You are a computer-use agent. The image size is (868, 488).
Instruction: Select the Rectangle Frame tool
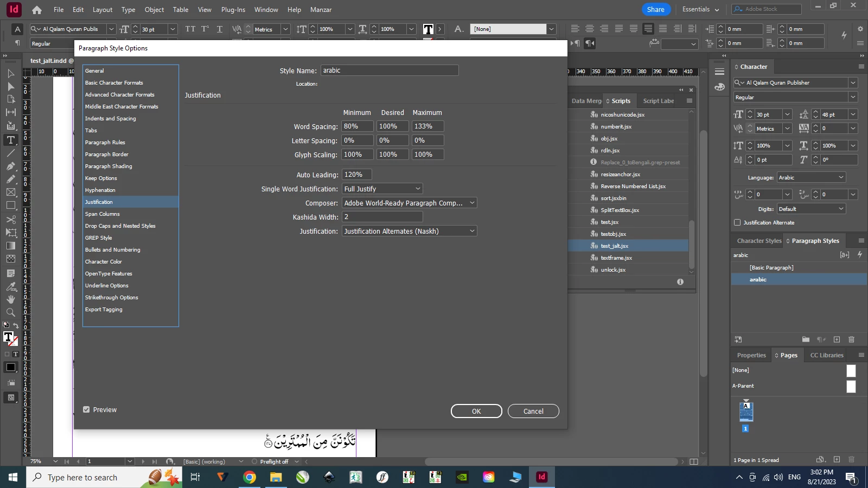pos(10,192)
